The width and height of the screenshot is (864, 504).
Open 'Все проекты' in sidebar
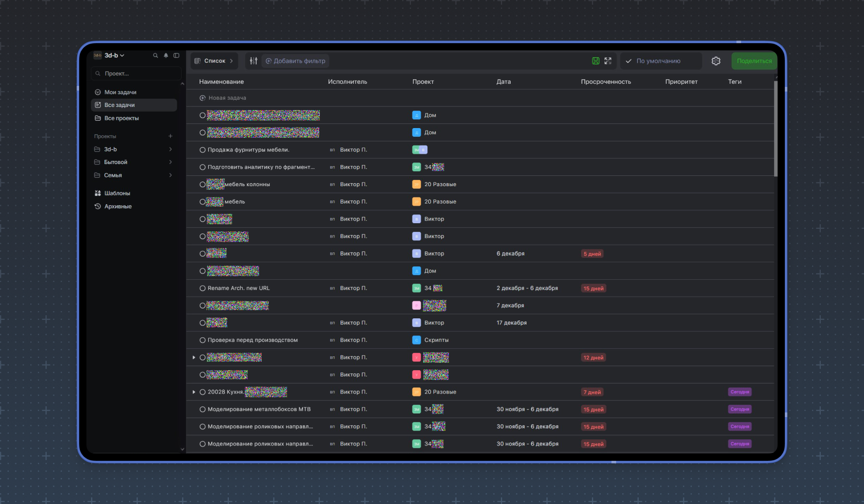pyautogui.click(x=121, y=118)
